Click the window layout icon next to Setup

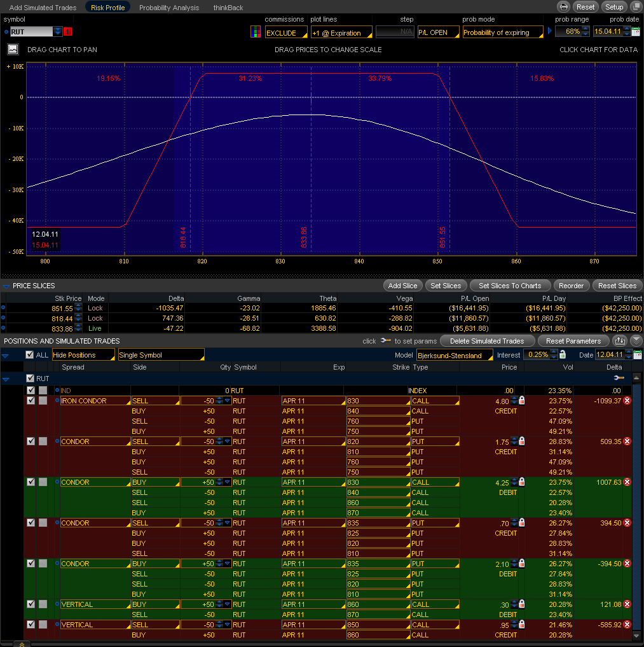(636, 7)
